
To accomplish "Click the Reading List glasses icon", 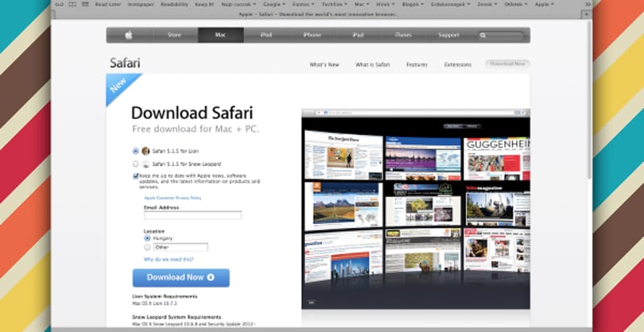I will click(59, 5).
